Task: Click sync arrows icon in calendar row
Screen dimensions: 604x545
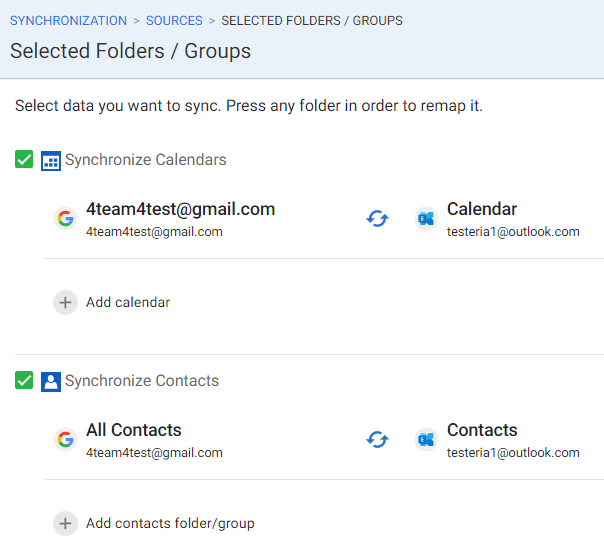Action: point(377,219)
